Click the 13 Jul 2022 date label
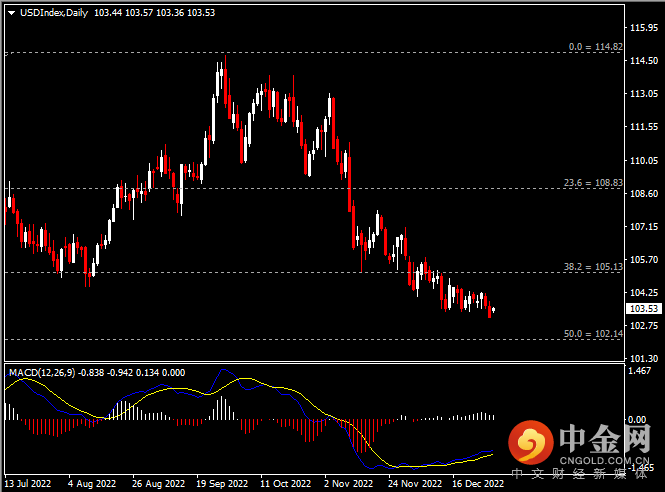The image size is (665, 492). coord(26,483)
